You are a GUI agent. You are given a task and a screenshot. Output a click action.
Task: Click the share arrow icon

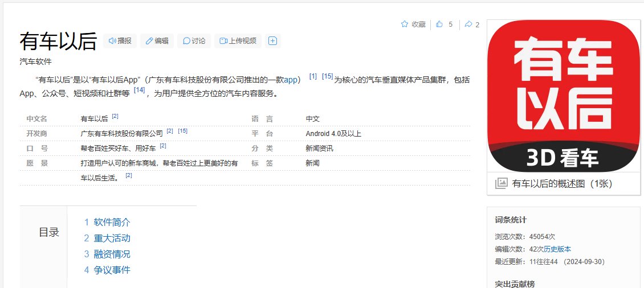coord(468,24)
